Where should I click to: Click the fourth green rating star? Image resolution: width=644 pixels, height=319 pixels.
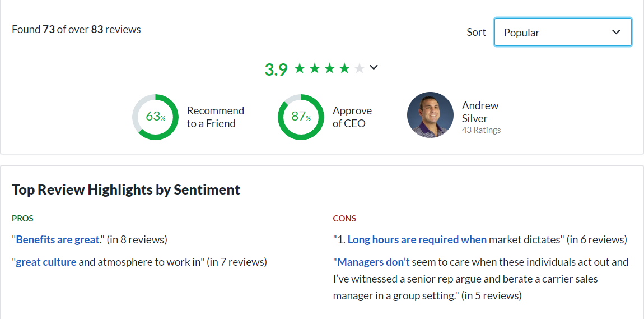point(344,68)
